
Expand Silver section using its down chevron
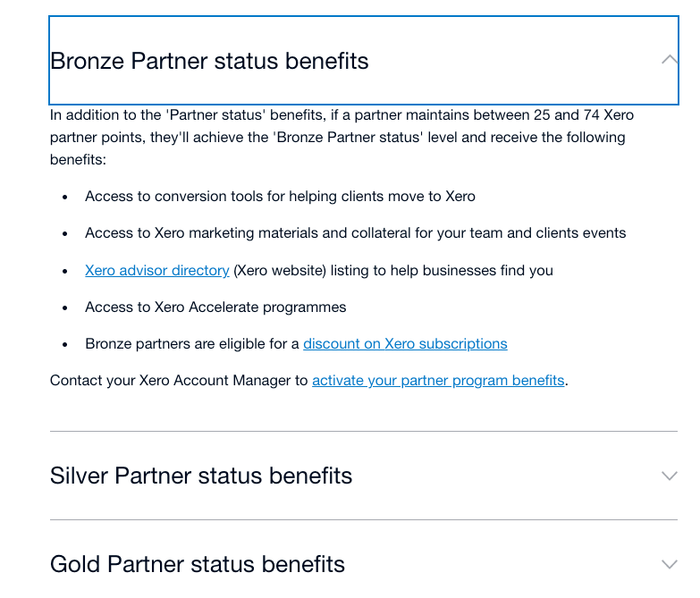[x=670, y=476]
